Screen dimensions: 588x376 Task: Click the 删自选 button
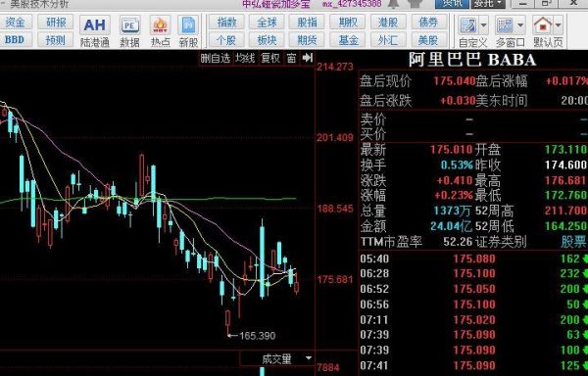(215, 58)
